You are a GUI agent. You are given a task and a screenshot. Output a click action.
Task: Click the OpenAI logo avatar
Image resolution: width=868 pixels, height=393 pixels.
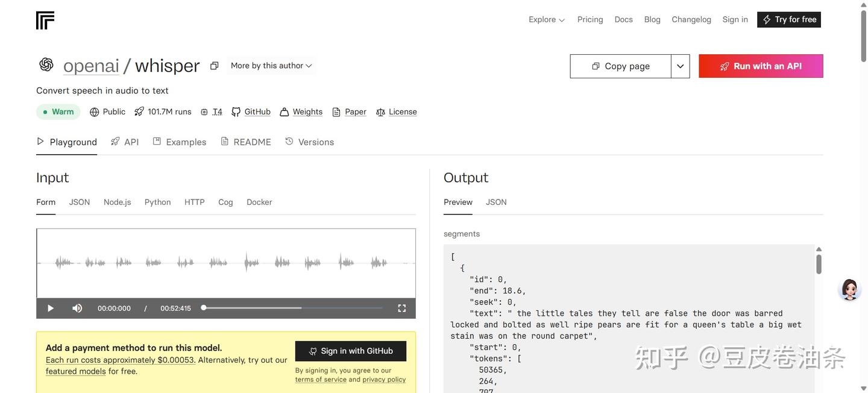click(x=46, y=64)
